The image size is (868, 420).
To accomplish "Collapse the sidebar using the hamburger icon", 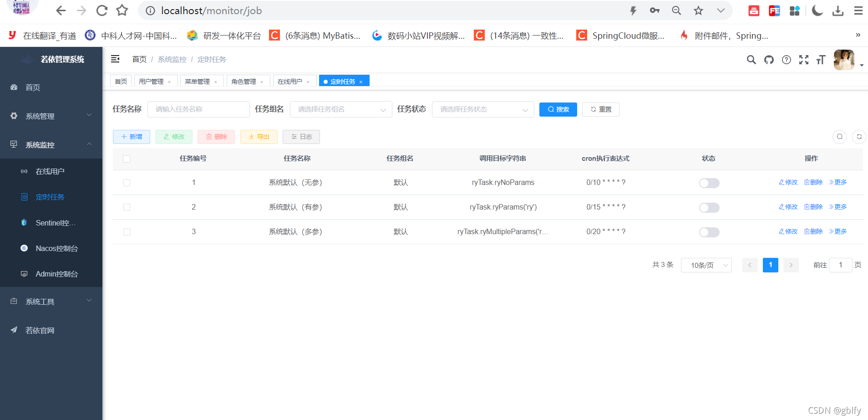I will coord(115,59).
